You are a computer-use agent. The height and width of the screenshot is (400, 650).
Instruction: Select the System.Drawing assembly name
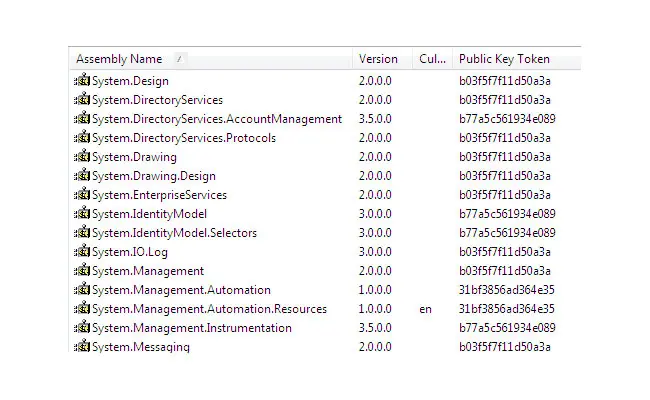[134, 157]
